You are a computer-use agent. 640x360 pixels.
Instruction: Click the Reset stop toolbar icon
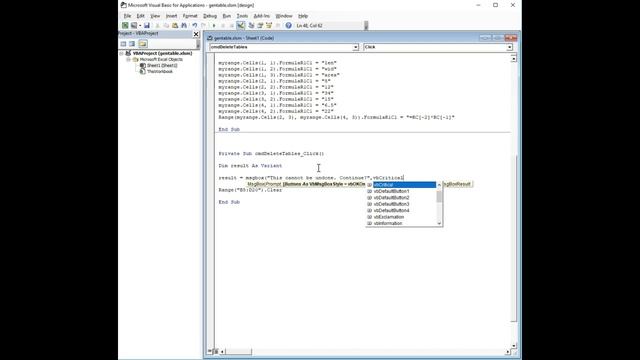(x=231, y=25)
